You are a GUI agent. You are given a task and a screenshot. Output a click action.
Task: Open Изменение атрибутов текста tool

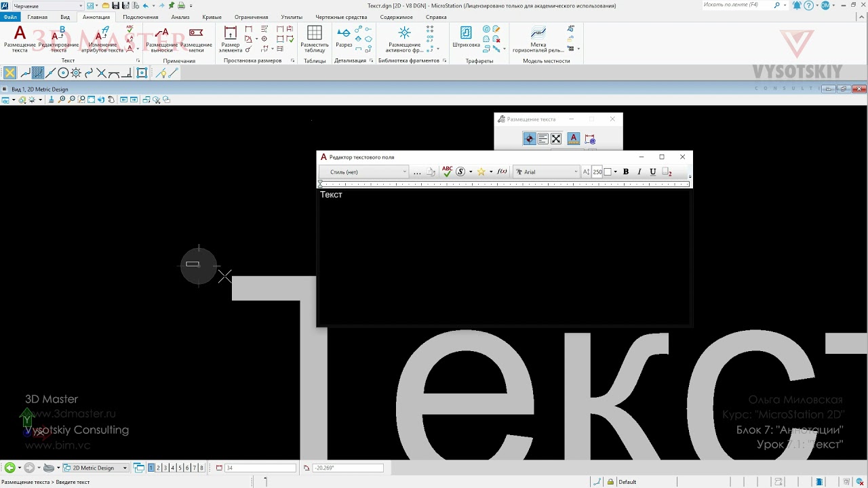point(102,39)
